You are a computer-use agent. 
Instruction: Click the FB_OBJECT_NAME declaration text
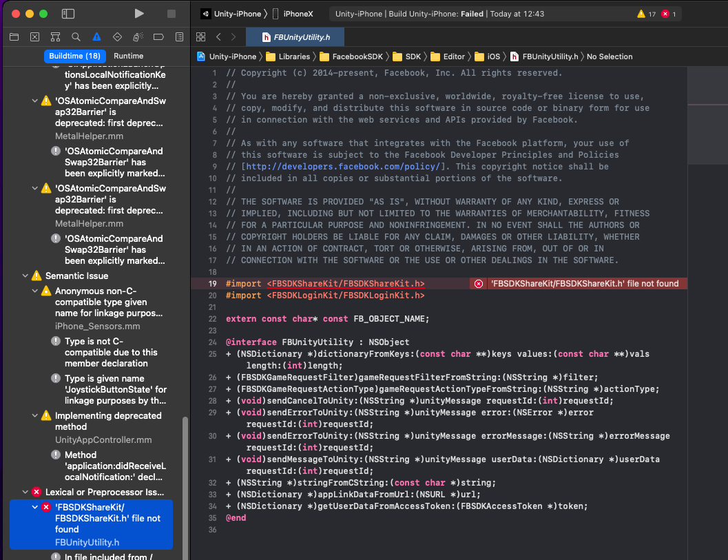(327, 318)
